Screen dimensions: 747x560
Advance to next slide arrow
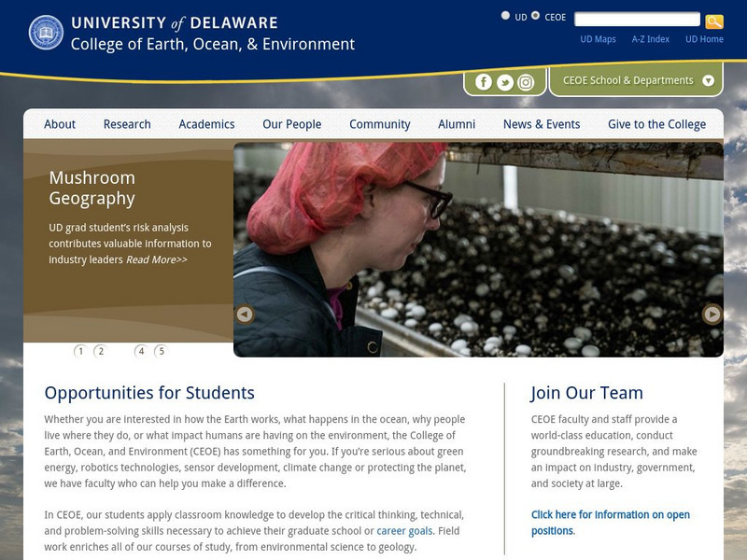click(x=712, y=315)
